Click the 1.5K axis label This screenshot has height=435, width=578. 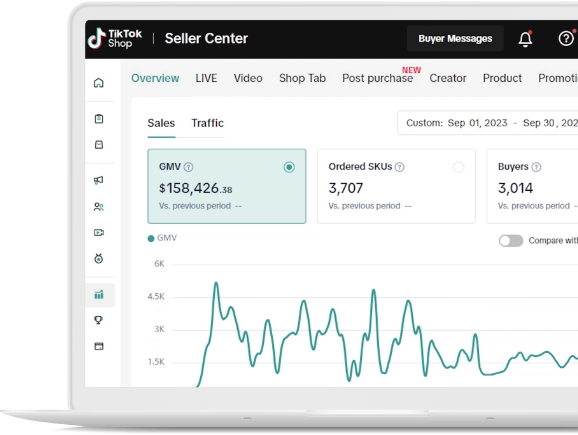click(x=156, y=362)
